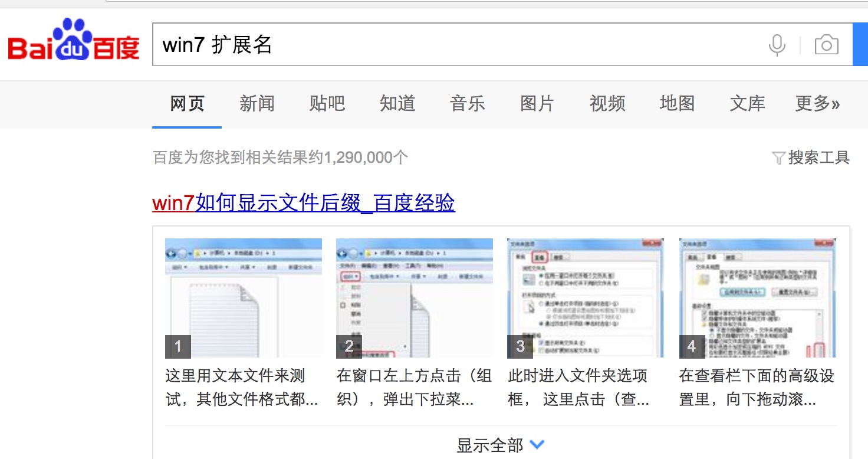Switch to the 音乐 tab
This screenshot has height=459, width=868.
[x=468, y=104]
